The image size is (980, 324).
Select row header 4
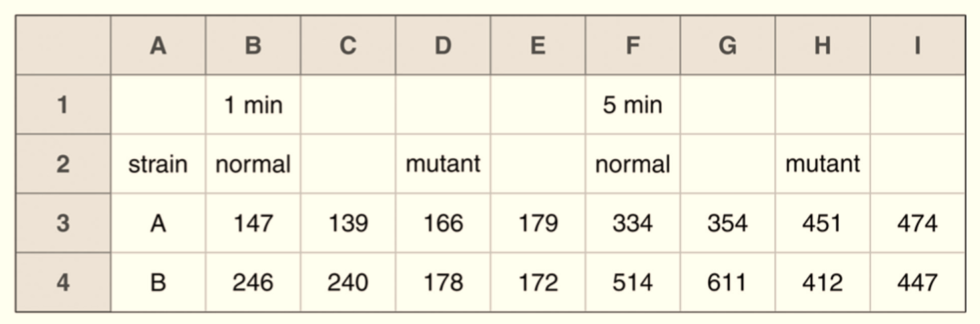click(x=63, y=282)
